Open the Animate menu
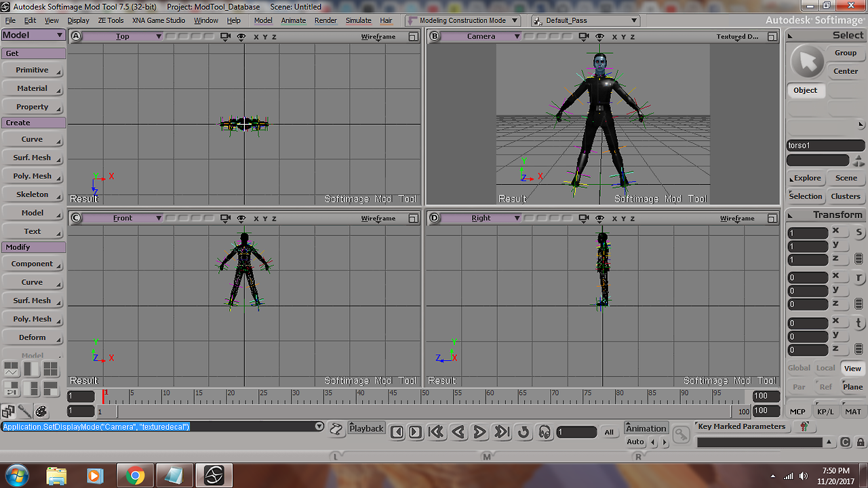This screenshot has width=868, height=488. (x=294, y=20)
